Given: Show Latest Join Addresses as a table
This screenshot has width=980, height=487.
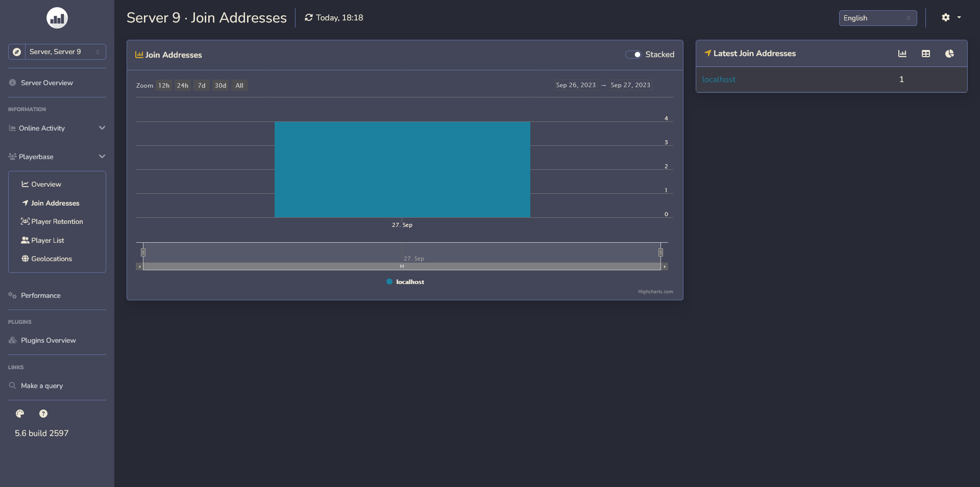Looking at the screenshot, I should pos(926,54).
